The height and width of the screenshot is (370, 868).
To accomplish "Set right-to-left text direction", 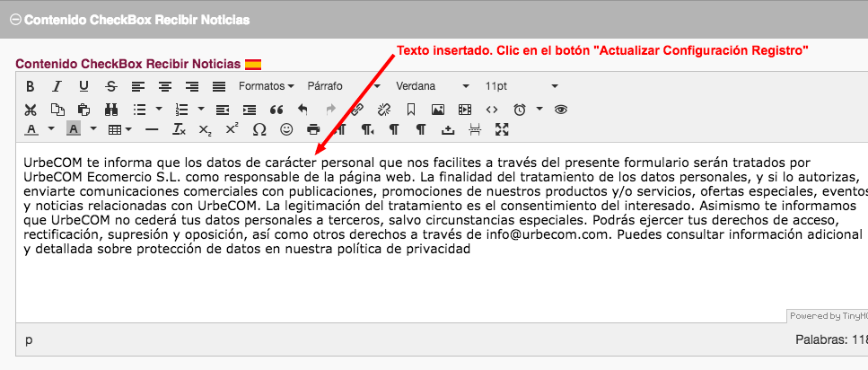I will [x=367, y=129].
